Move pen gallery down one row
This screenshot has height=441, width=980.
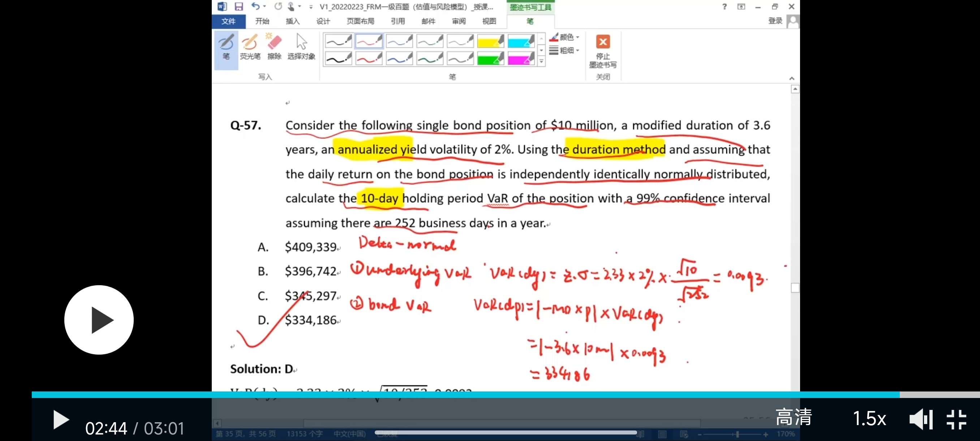click(541, 50)
